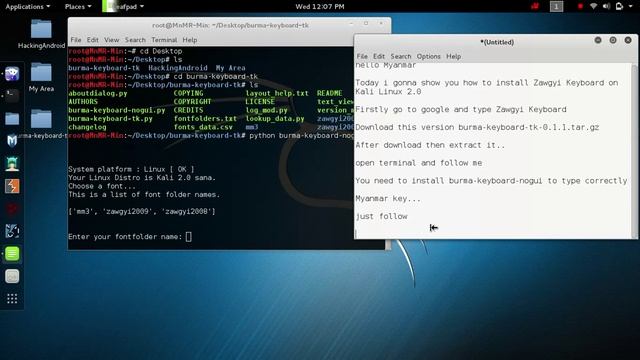Launch Burp Suite orange icon in dock
The image size is (640, 360).
(12, 186)
